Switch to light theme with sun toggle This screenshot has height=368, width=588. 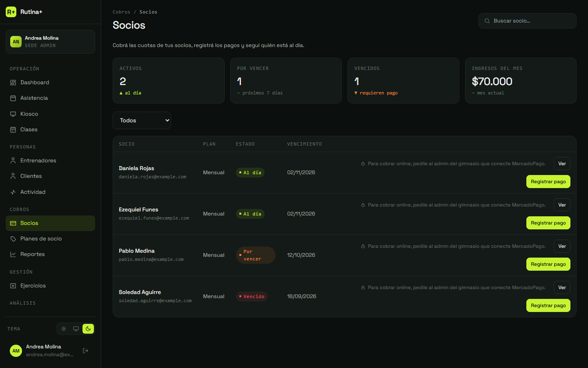64,329
